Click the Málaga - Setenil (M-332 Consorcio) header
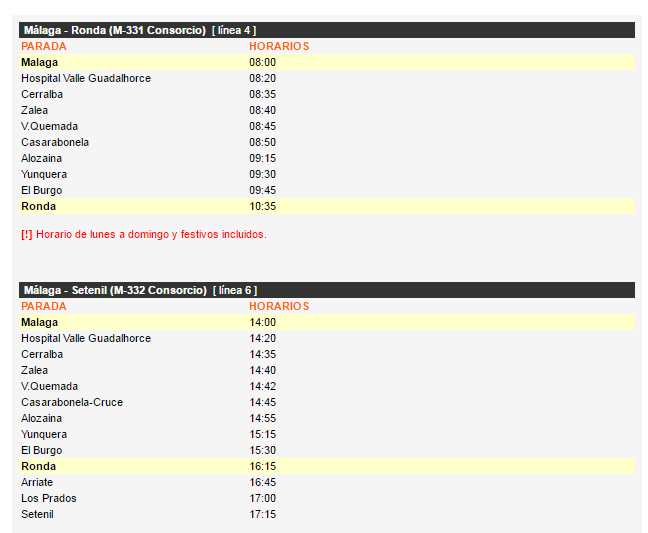Image resolution: width=648 pixels, height=533 pixels. [115, 291]
